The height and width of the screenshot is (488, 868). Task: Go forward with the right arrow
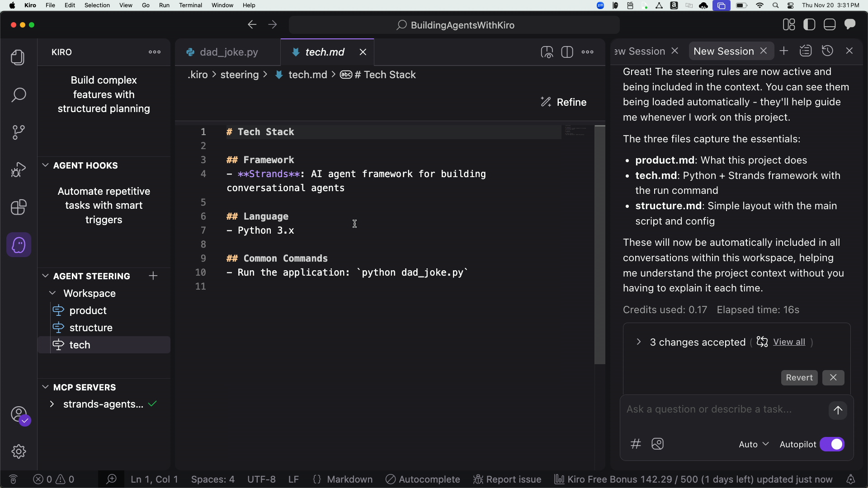(272, 25)
